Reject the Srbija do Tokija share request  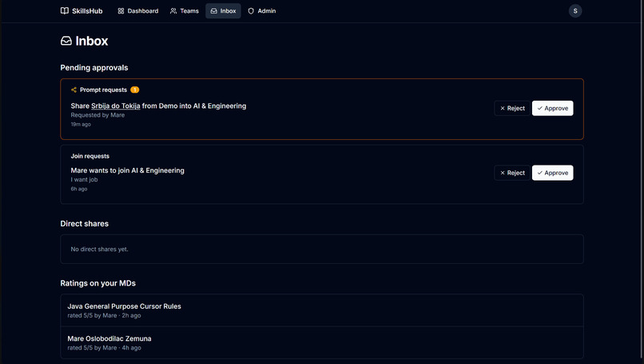[x=512, y=108]
